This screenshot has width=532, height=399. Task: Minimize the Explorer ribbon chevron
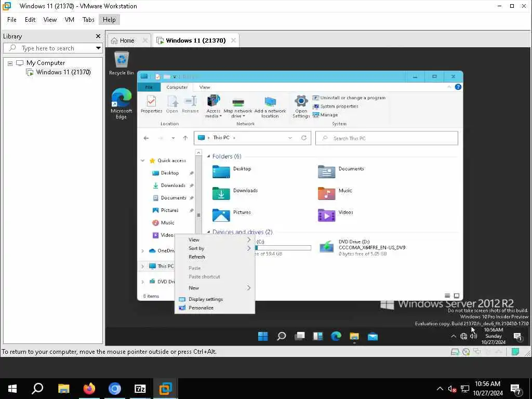pyautogui.click(x=449, y=87)
